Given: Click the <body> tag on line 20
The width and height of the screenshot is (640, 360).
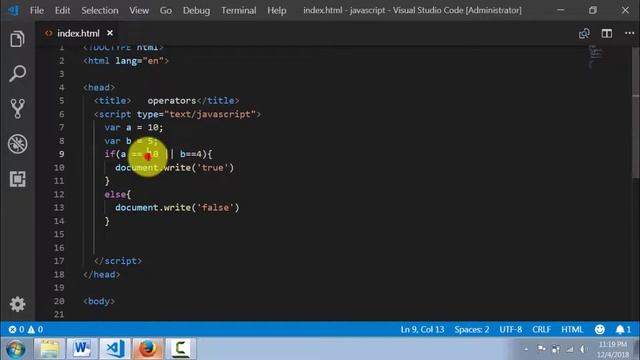Looking at the screenshot, I should (x=99, y=301).
